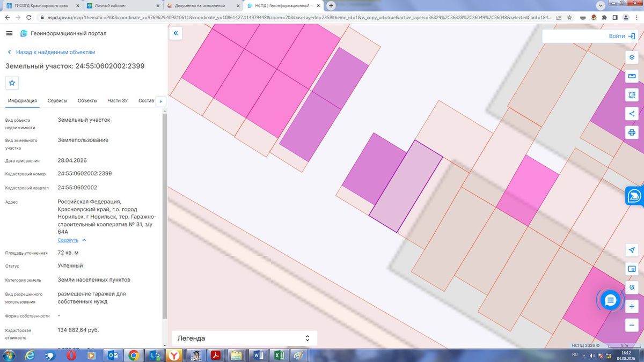Launch Excel from the taskbar

click(x=279, y=355)
